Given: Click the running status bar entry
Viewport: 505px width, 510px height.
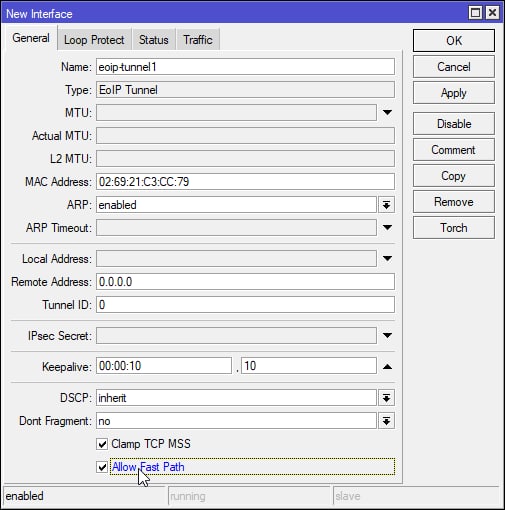Looking at the screenshot, I should click(249, 496).
